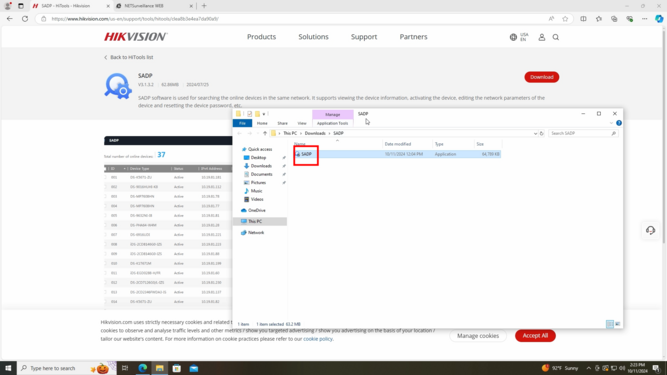Open the View ribbon tab in Explorer
The image size is (667, 375).
(x=302, y=123)
